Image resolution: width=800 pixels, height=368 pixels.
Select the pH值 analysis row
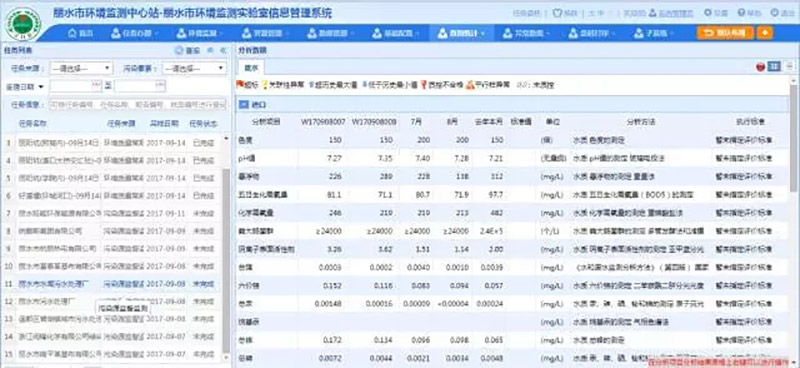513,158
